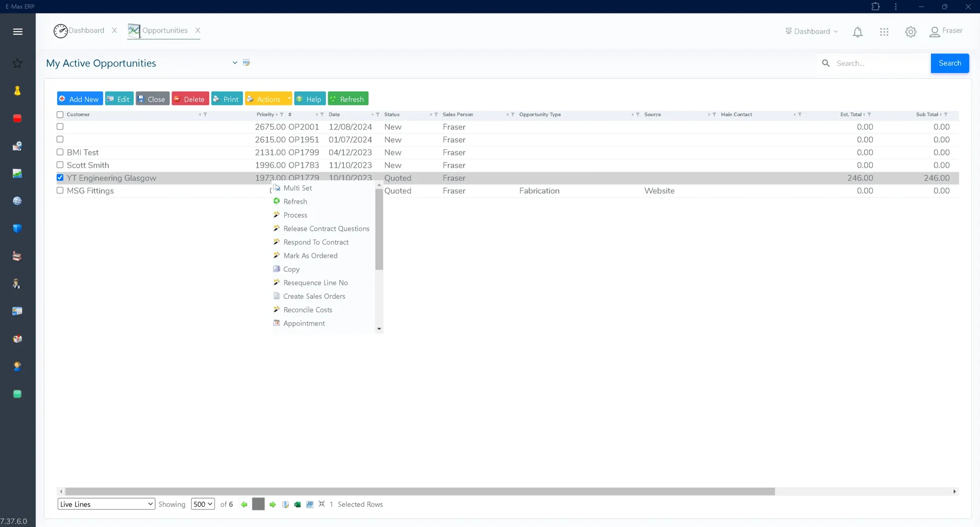This screenshot has width=980, height=527.
Task: Switch to the Dashboard tab
Action: click(79, 31)
